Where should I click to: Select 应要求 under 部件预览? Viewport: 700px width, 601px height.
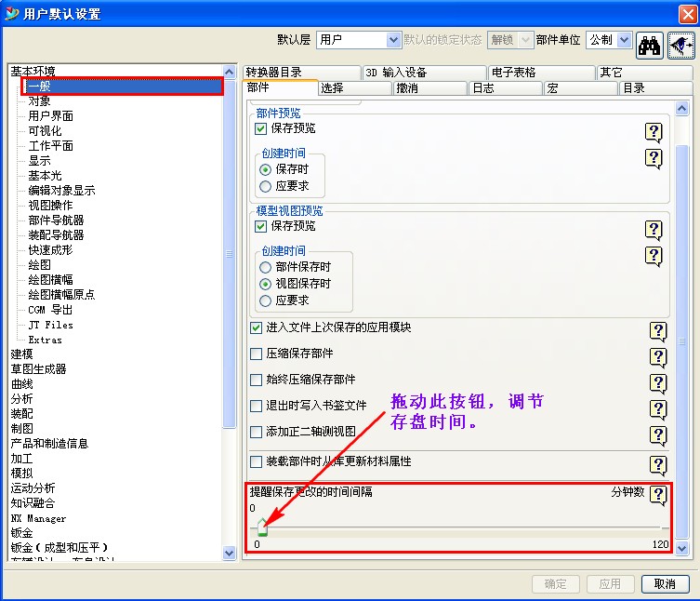(x=265, y=186)
